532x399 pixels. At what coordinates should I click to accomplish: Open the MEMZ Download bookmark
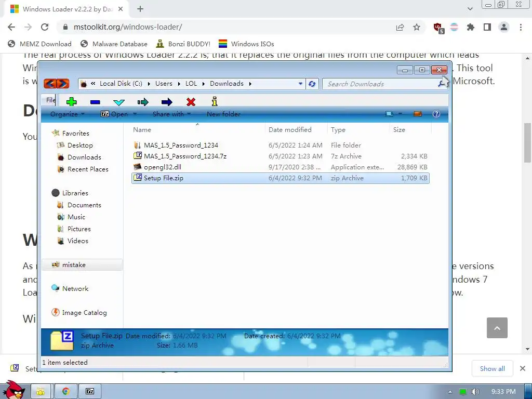tap(39, 44)
